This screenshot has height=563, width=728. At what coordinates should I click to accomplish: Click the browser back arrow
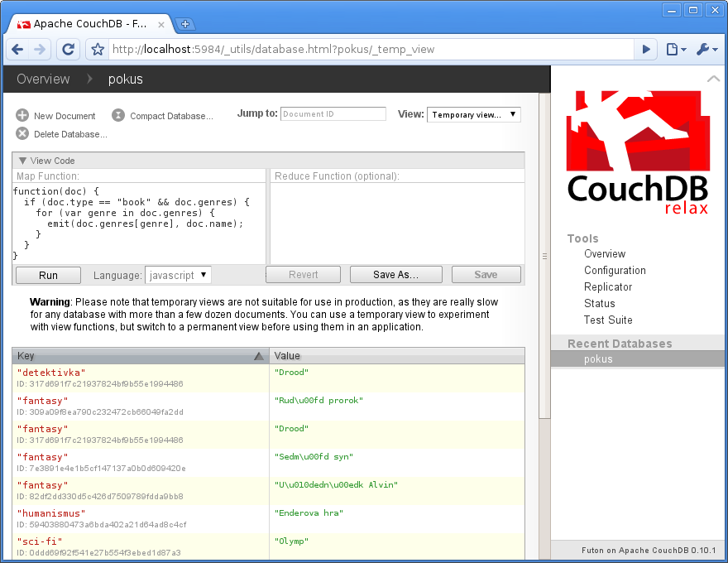pos(18,49)
